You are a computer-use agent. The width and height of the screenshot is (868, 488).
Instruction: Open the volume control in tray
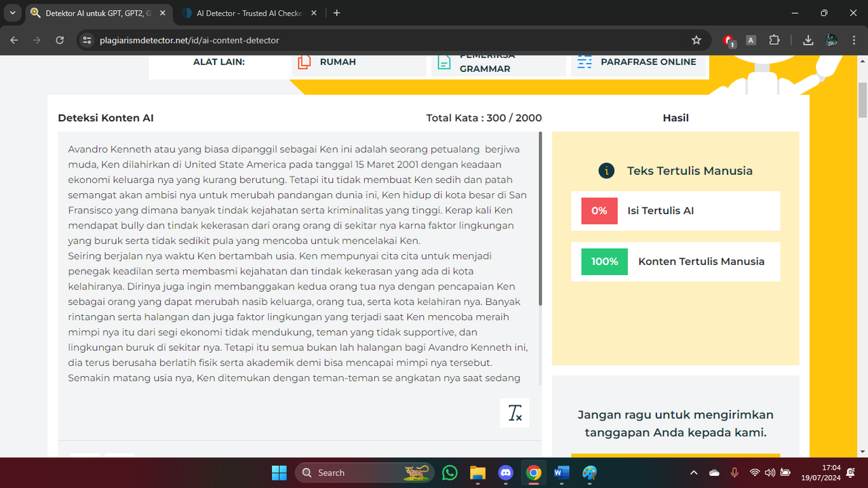click(770, 472)
